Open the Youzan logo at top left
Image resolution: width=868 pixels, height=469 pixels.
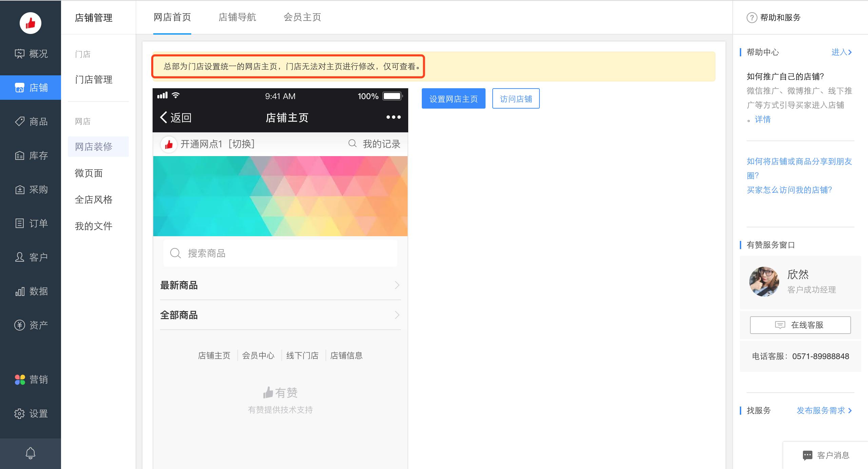click(30, 23)
